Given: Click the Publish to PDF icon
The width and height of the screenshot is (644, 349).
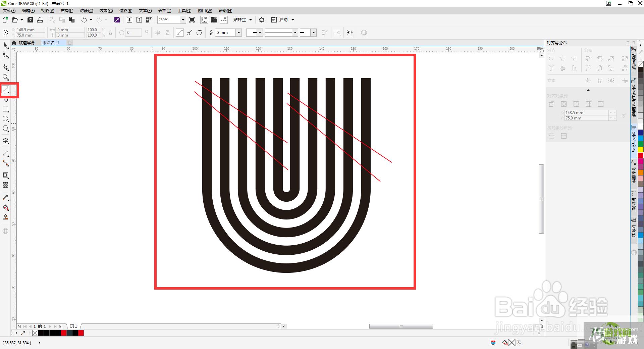Looking at the screenshot, I should [149, 20].
